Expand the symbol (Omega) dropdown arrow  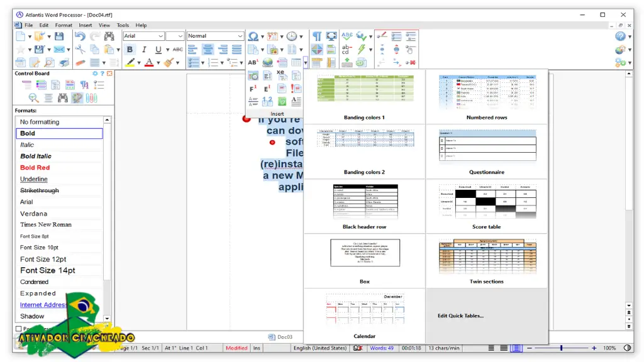262,36
